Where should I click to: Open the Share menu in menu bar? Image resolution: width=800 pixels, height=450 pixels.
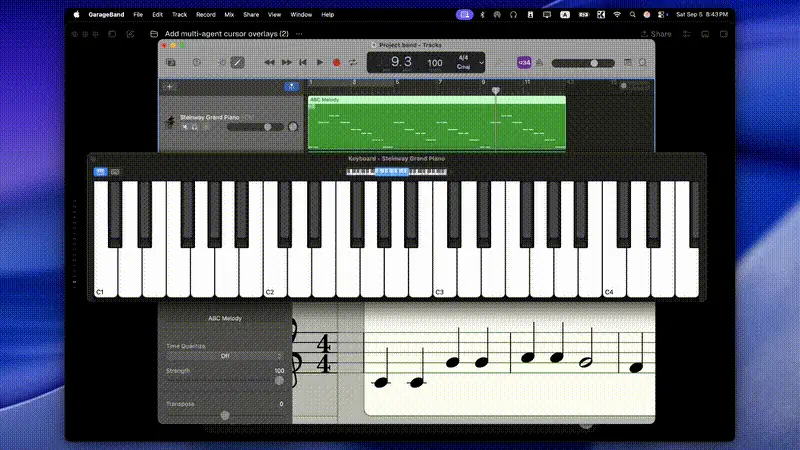tap(251, 15)
